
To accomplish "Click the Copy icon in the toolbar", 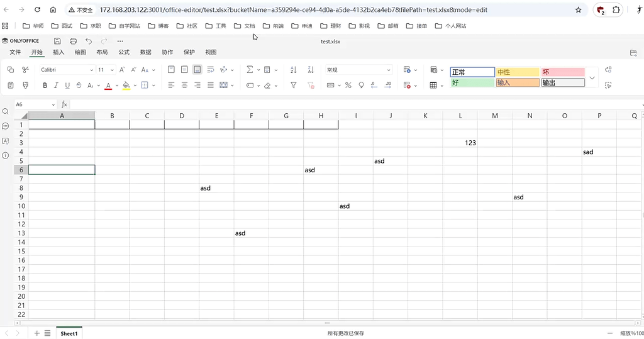I will pos(11,70).
